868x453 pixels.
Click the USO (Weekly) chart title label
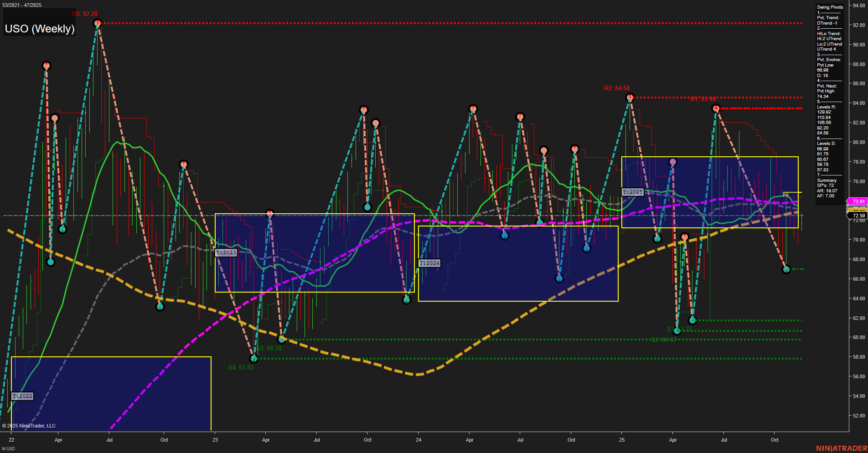(x=40, y=29)
